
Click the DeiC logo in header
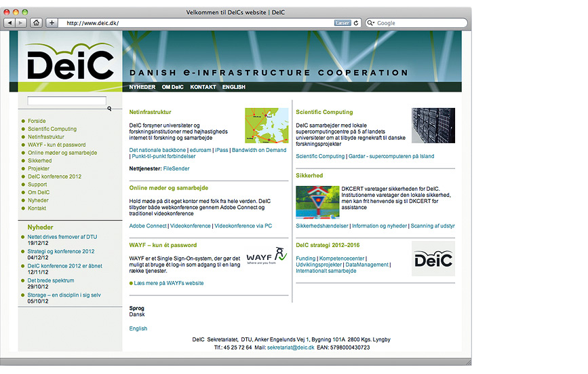click(70, 61)
